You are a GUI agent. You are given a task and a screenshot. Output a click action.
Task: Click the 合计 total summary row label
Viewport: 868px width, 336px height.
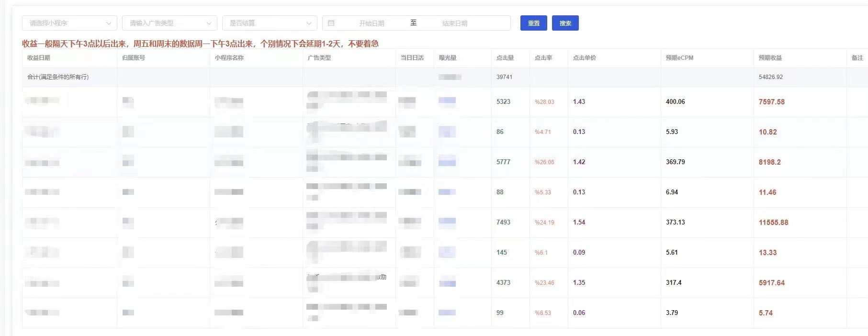pyautogui.click(x=58, y=77)
